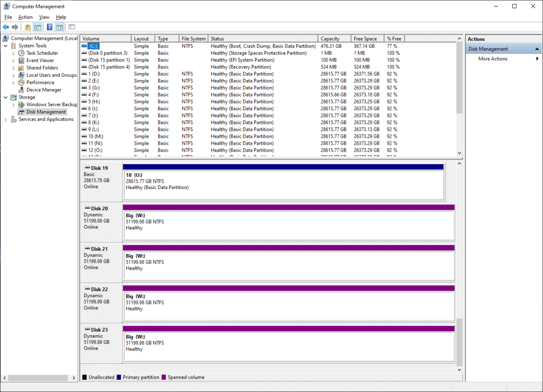The height and width of the screenshot is (392, 543).
Task: Sort by the % Free column header
Action: (x=395, y=38)
